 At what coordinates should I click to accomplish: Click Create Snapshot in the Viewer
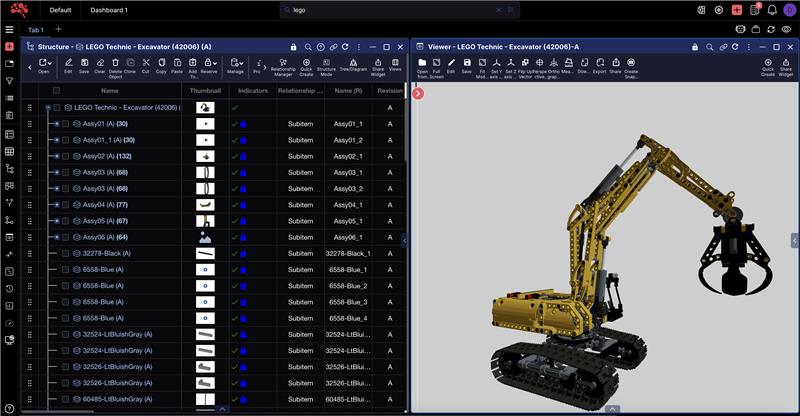click(631, 68)
